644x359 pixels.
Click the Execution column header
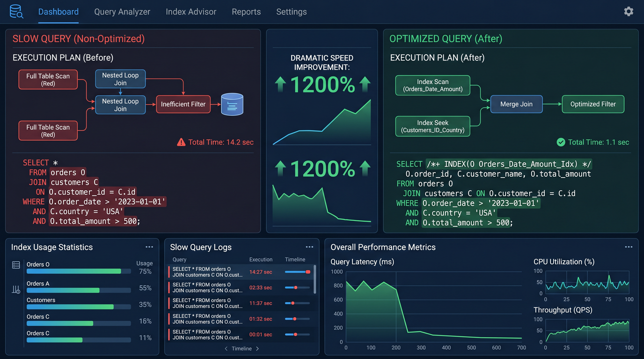[x=261, y=259]
